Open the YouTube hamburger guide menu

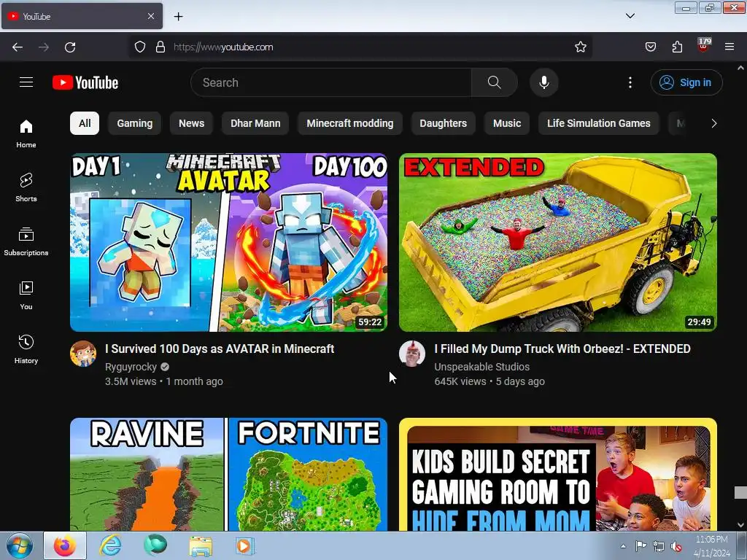click(26, 82)
